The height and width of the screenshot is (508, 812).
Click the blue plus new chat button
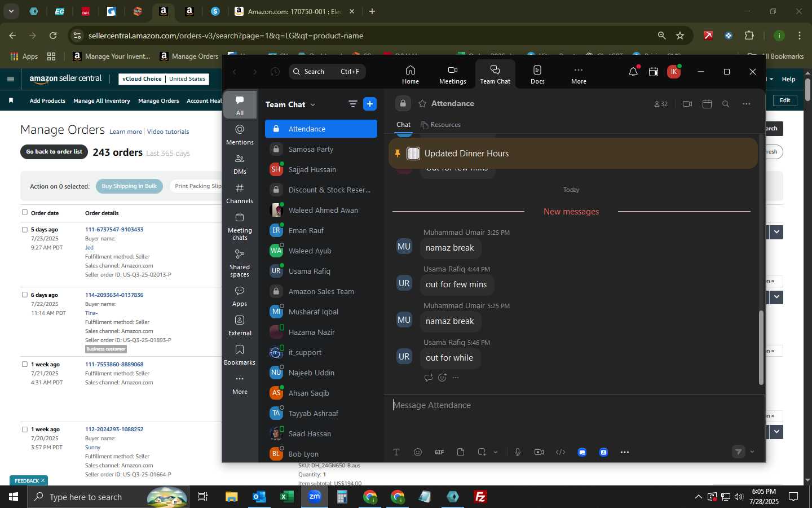coord(370,104)
